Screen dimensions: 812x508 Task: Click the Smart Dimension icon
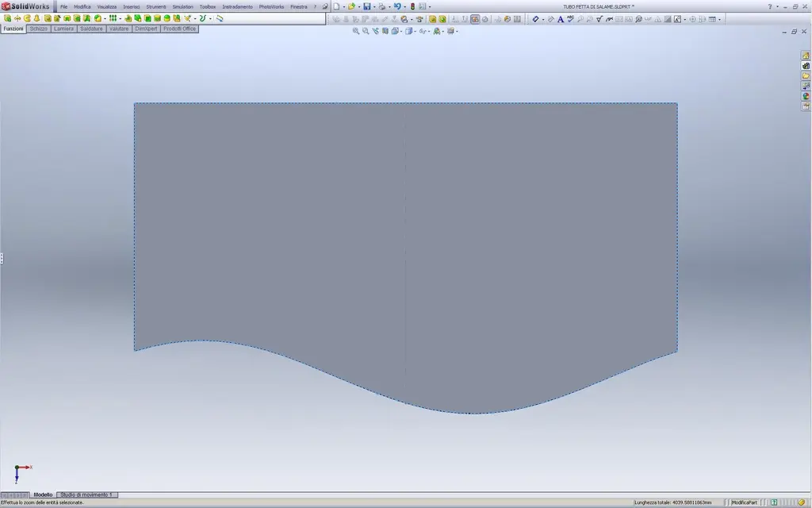coord(535,19)
